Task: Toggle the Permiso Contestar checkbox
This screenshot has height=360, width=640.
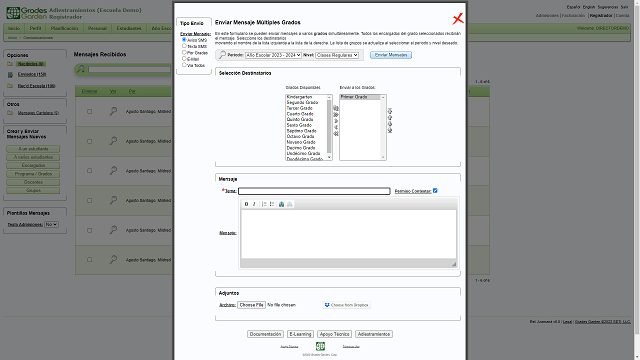Action: (435, 191)
